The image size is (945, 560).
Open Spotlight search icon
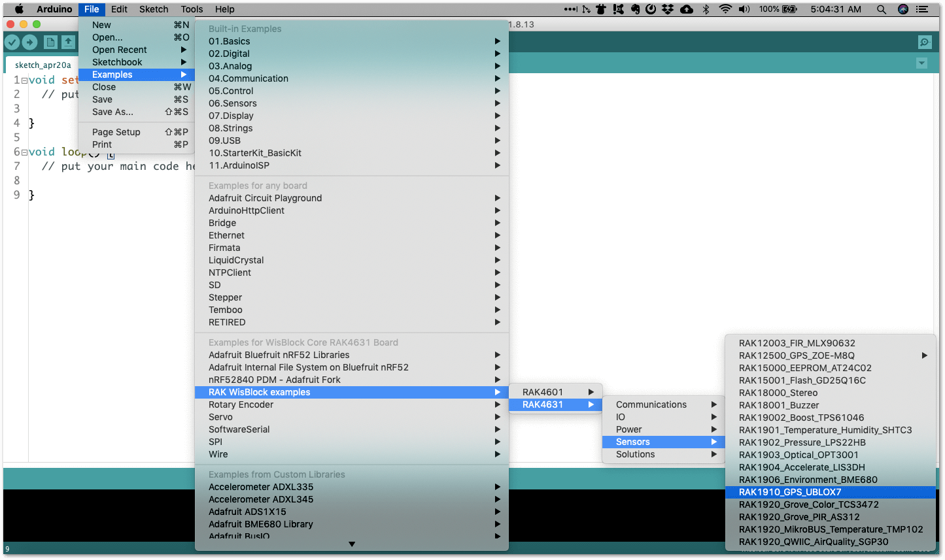tap(882, 9)
